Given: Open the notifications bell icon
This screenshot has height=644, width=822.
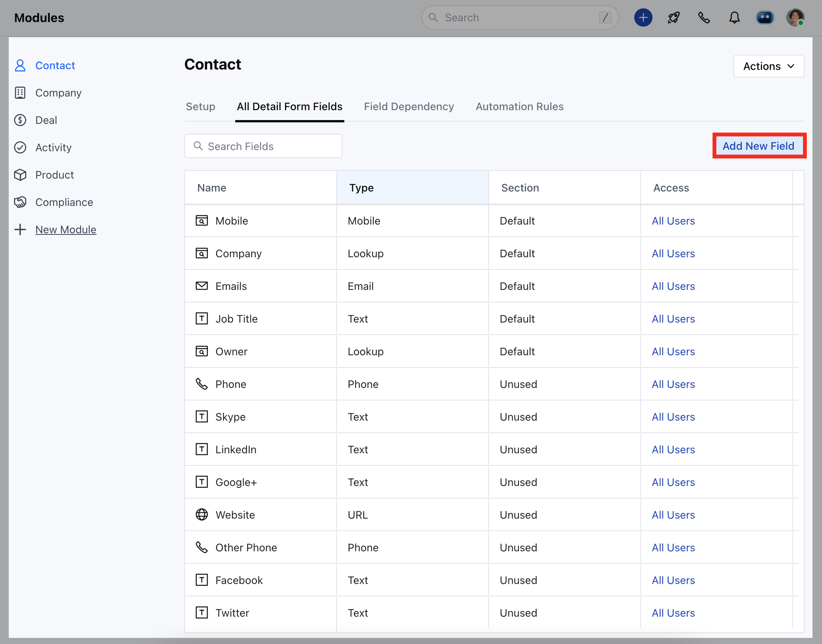Looking at the screenshot, I should 734,18.
